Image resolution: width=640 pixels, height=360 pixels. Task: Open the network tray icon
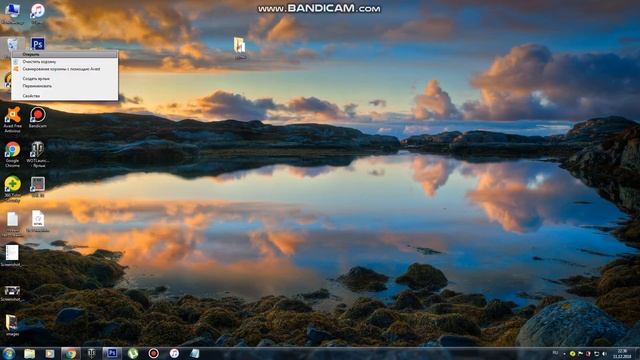pos(596,354)
